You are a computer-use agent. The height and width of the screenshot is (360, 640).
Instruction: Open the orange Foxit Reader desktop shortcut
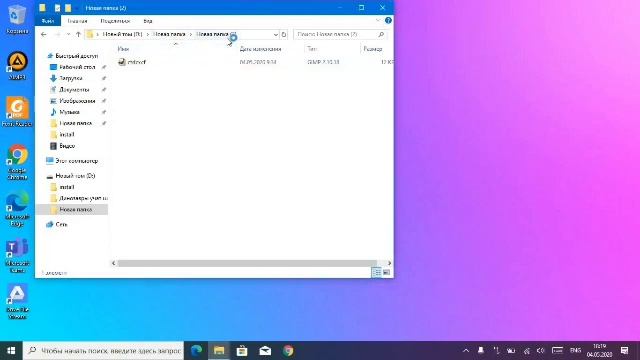[x=17, y=112]
